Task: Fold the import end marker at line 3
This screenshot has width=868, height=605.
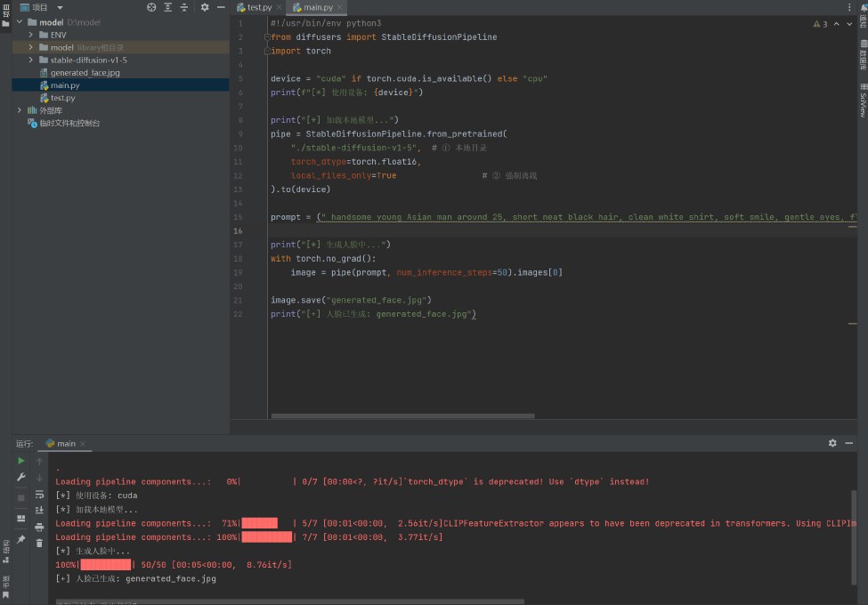Action: [267, 51]
